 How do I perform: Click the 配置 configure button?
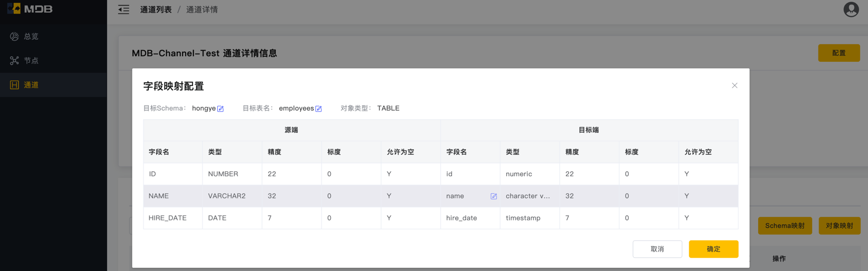pyautogui.click(x=839, y=53)
